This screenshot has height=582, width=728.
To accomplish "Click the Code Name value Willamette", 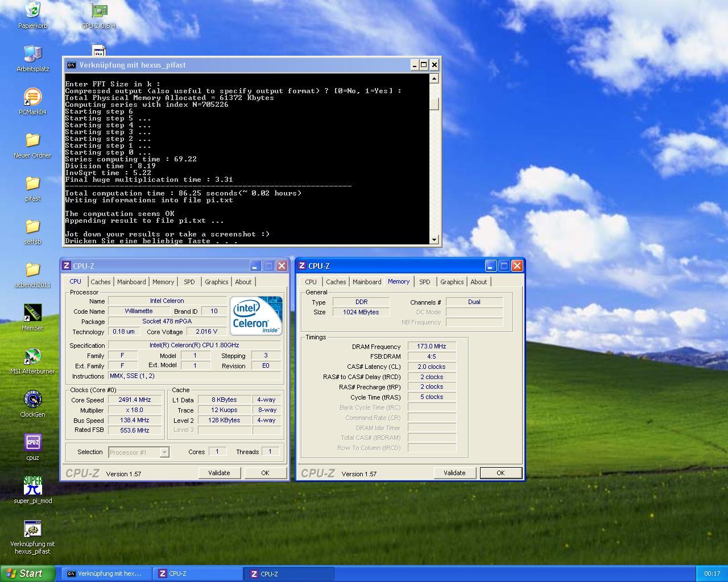I will tap(139, 311).
